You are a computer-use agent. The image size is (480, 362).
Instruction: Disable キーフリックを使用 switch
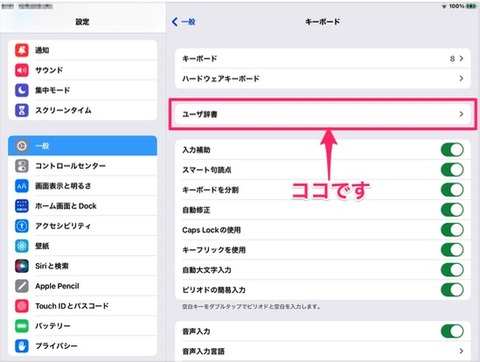(452, 250)
